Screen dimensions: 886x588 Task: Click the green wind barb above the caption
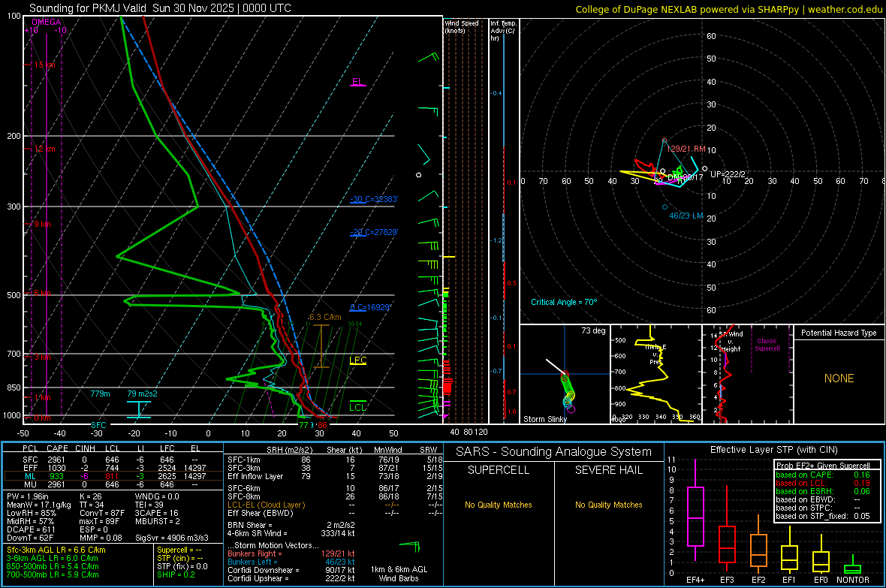point(410,546)
